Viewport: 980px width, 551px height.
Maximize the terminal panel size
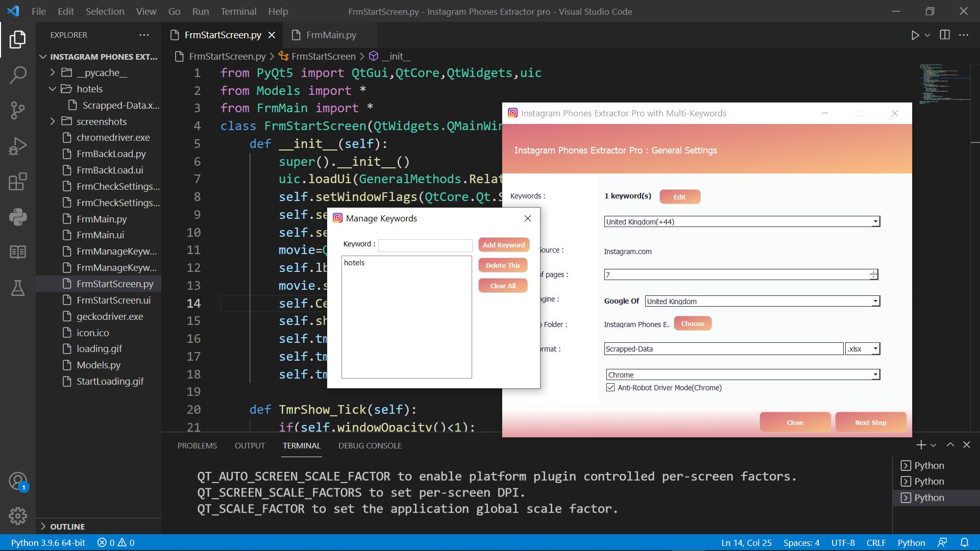coord(950,445)
